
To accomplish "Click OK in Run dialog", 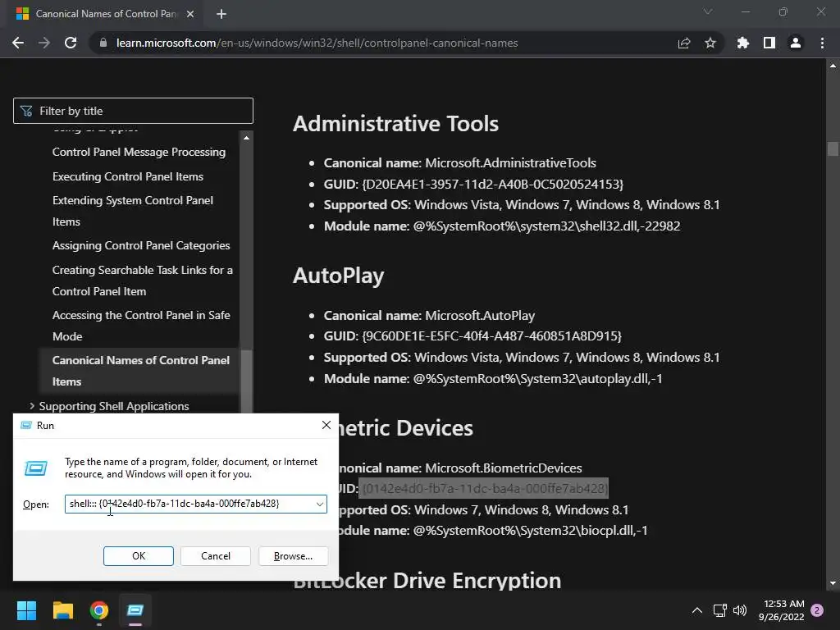I will (138, 556).
